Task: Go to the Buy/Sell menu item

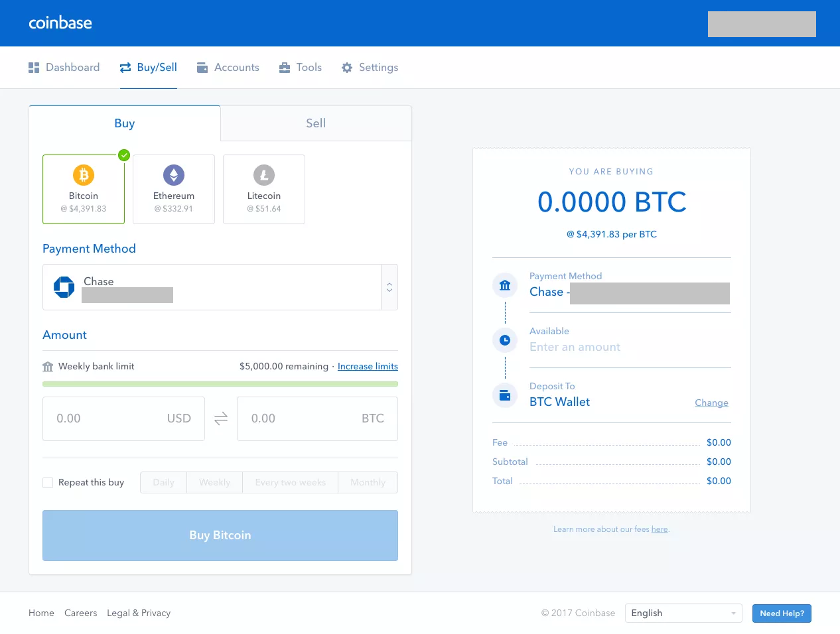Action: coord(149,68)
